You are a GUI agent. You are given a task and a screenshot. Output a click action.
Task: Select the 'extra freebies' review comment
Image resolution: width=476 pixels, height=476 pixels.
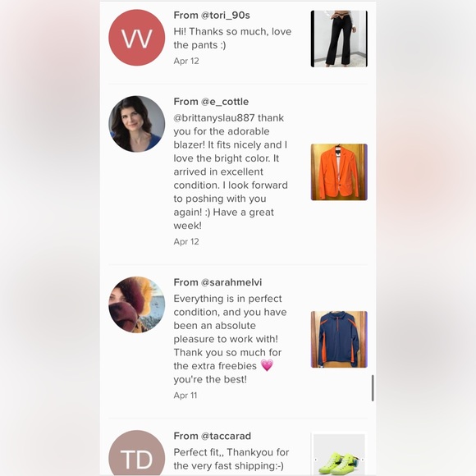[230, 339]
